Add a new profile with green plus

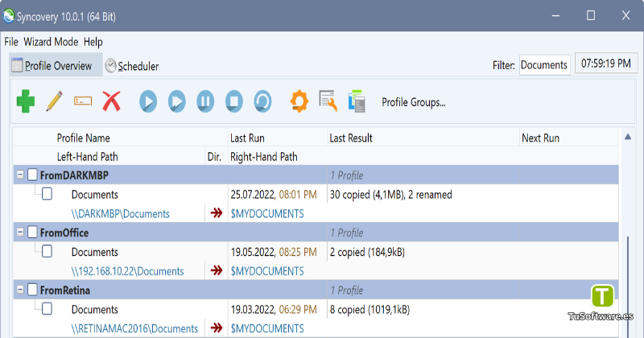tap(26, 101)
